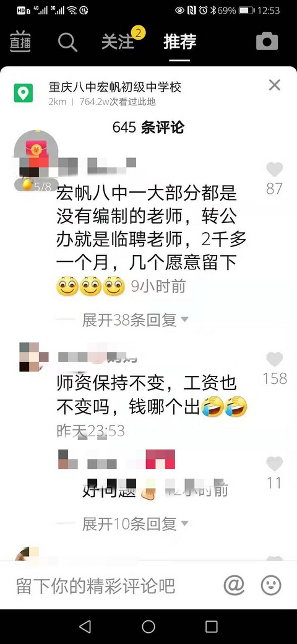Tap the Android back navigation triangle
This screenshot has width=297, height=644.
85,626
